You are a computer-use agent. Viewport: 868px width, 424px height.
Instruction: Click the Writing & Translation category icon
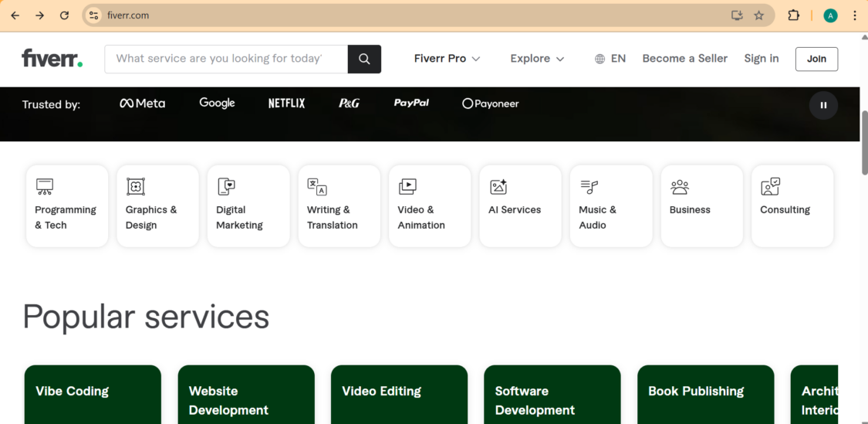[317, 187]
